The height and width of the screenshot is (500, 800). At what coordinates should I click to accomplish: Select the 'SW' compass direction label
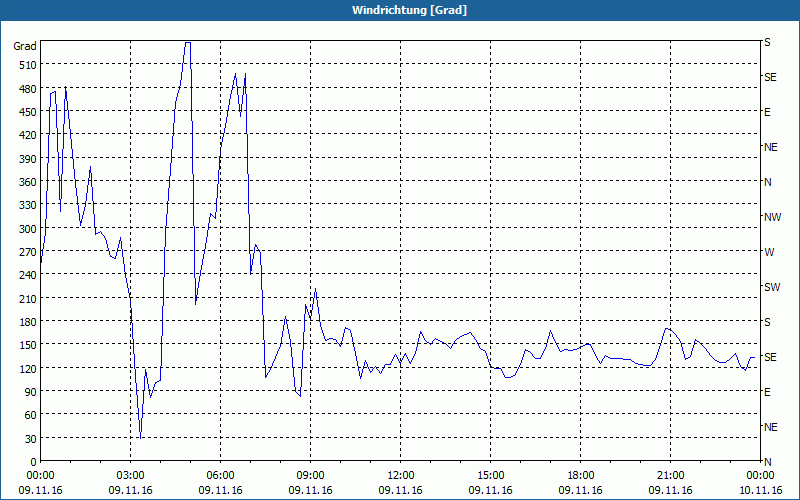[772, 287]
